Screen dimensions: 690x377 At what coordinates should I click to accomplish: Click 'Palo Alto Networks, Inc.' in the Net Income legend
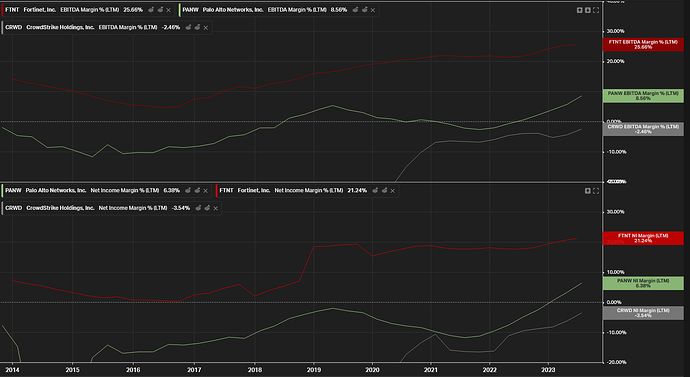(56, 190)
